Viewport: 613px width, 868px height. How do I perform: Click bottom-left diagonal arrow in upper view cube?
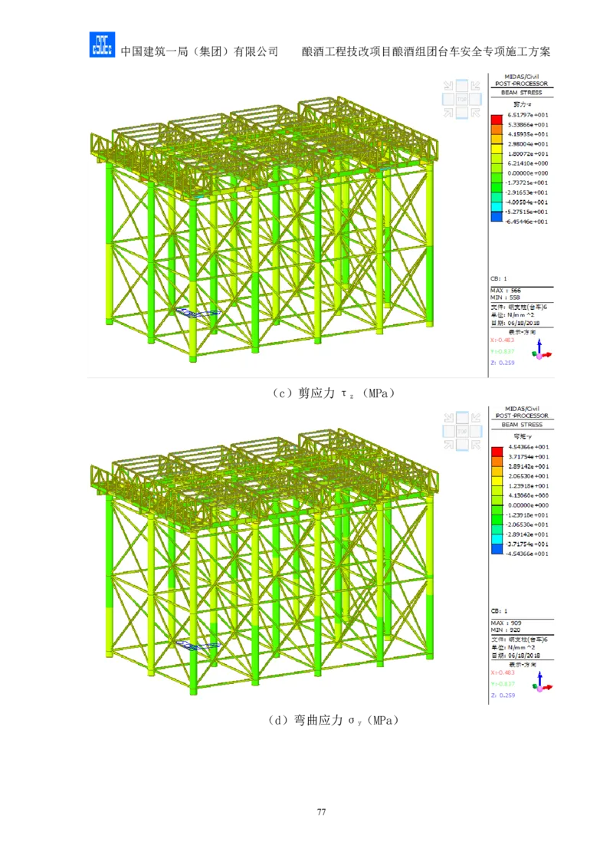point(448,113)
